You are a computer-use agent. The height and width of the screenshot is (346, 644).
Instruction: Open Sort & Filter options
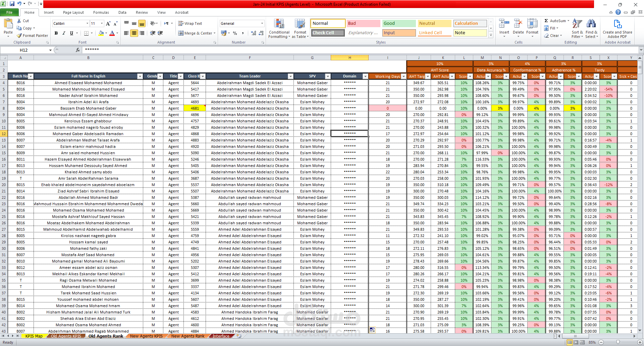click(x=577, y=28)
